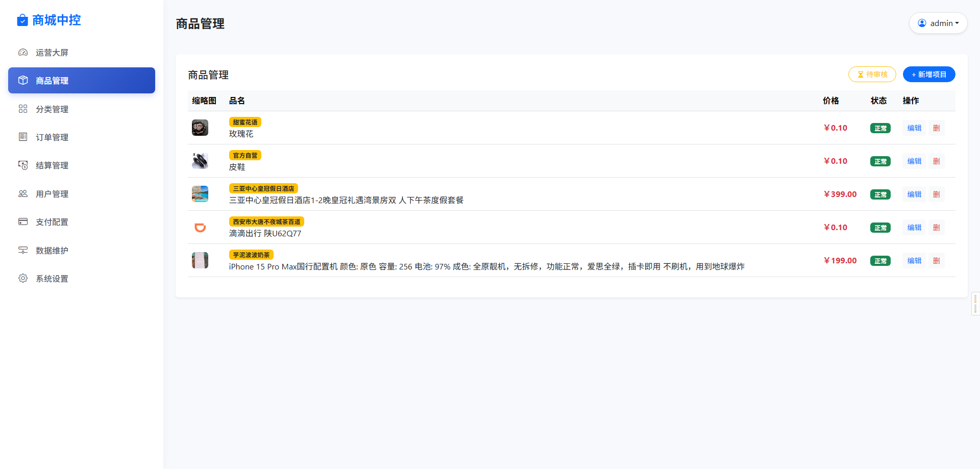Screen dimensions: 980x469
Task: Click the admin user avatar icon
Action: [x=922, y=23]
